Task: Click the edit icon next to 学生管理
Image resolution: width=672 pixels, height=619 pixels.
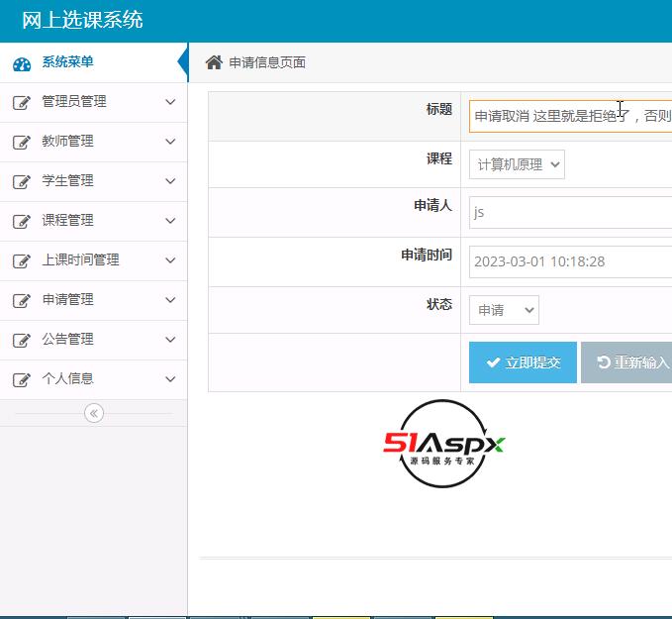Action: [x=22, y=181]
